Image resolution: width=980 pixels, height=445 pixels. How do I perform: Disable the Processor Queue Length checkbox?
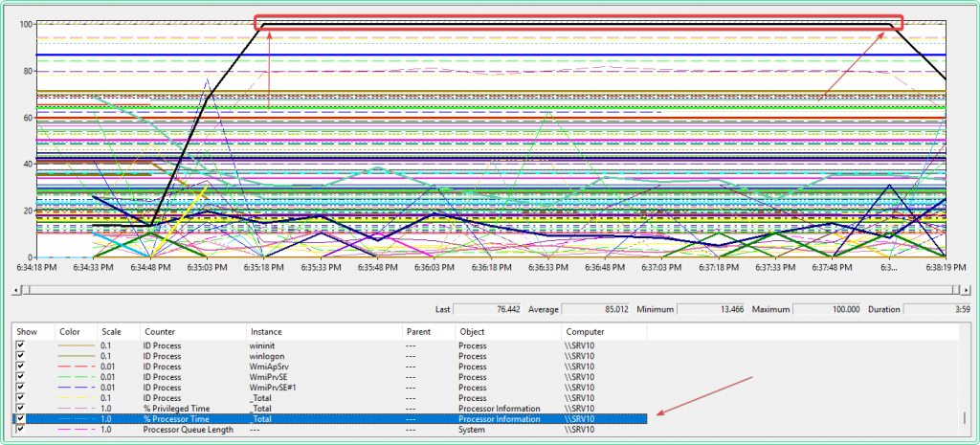pos(20,430)
